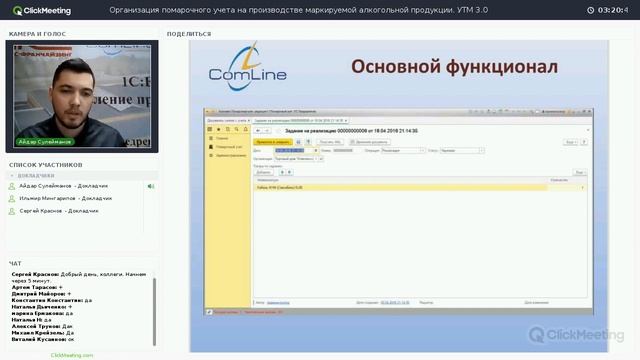
Task: Open the Главное section in 1C
Action: click(222, 138)
